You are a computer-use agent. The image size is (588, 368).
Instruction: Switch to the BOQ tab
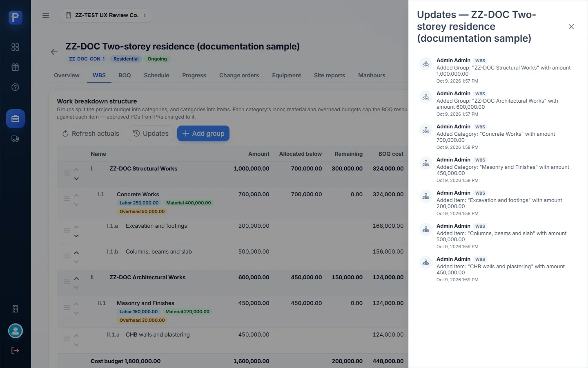125,75
